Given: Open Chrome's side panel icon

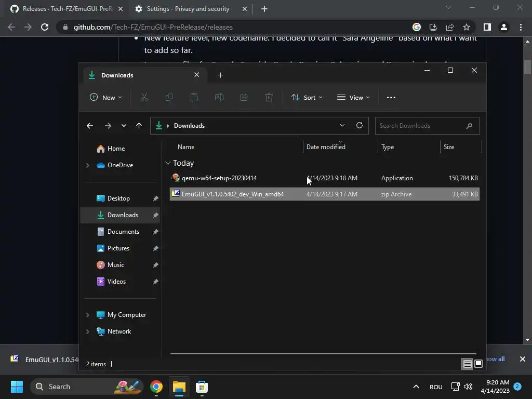Looking at the screenshot, I should [x=487, y=27].
